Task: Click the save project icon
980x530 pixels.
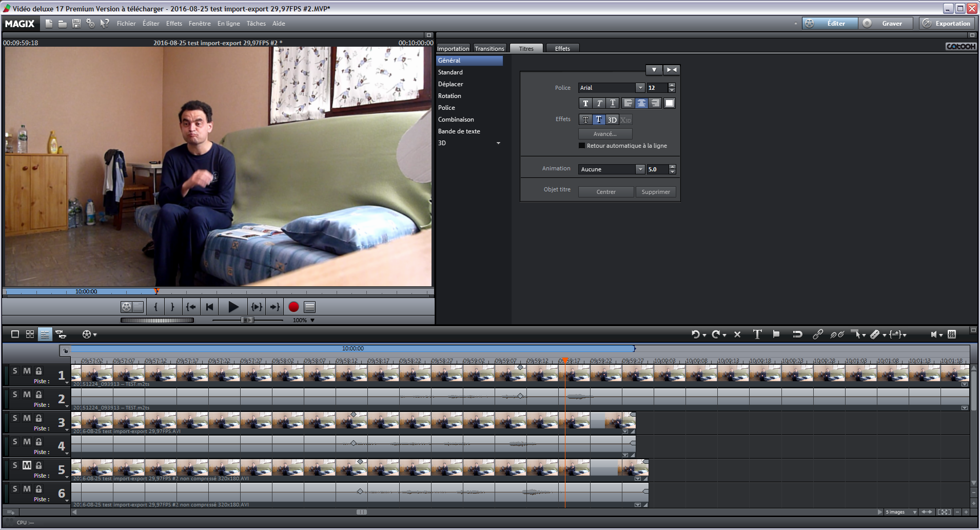Action: click(76, 24)
